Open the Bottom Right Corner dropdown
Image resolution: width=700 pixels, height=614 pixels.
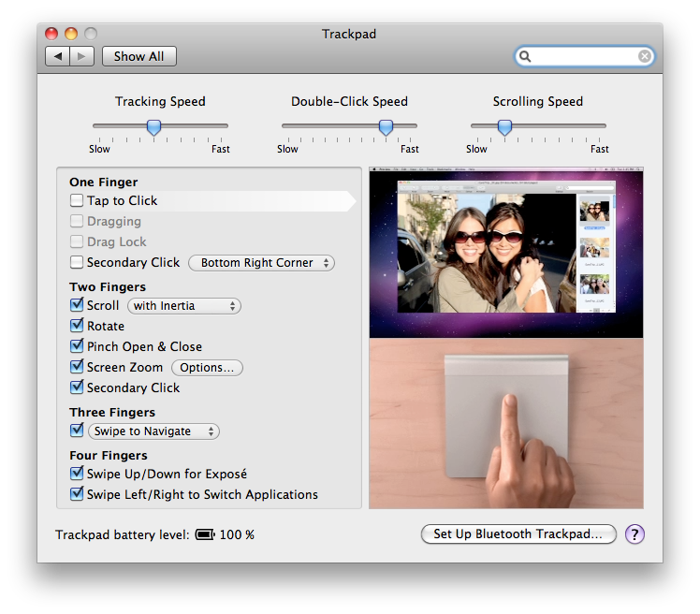point(261,263)
